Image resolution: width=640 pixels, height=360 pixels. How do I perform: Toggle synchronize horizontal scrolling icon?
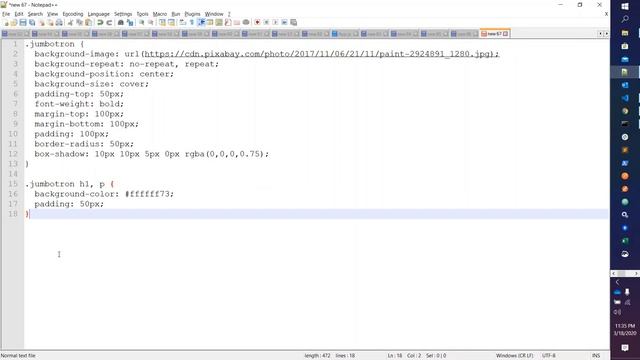point(171,22)
